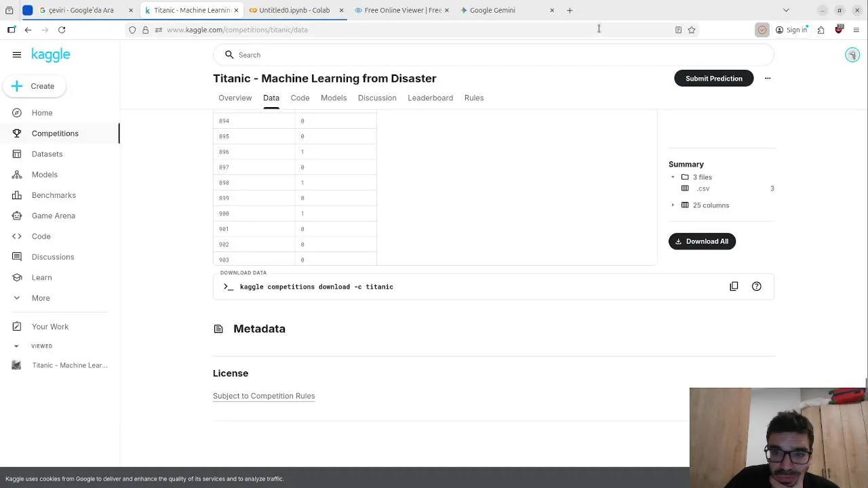The height and width of the screenshot is (488, 868).
Task: Expand the 25 columns tree
Action: 673,205
